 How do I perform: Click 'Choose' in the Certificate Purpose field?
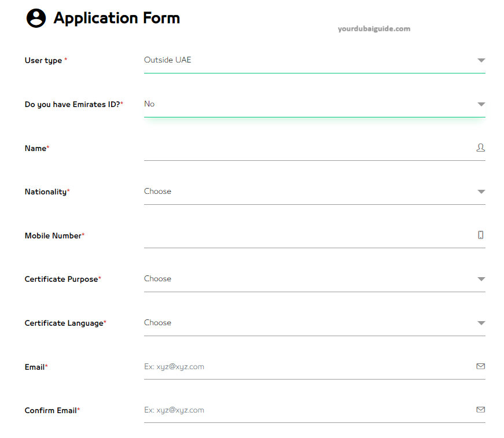[x=157, y=278]
